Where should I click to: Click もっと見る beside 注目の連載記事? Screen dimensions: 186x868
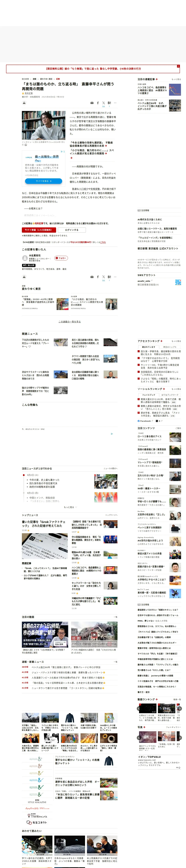176,79
